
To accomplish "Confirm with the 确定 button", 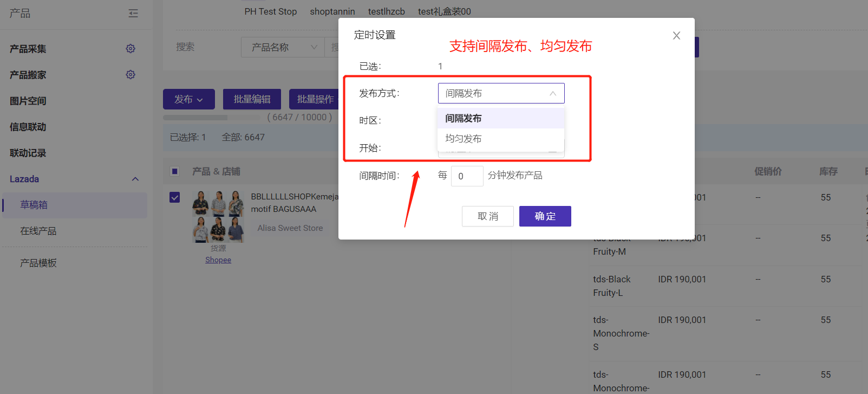I will click(x=545, y=216).
